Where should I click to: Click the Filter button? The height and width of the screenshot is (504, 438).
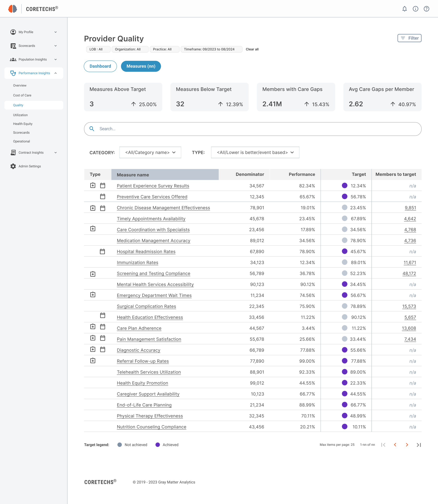(409, 38)
